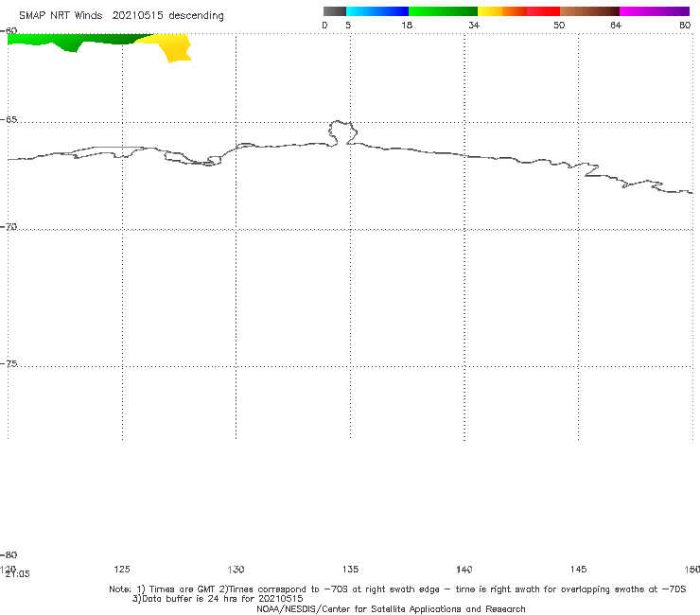Click the SMAP NRT Winds title text
This screenshot has width=700, height=615.
(121, 15)
